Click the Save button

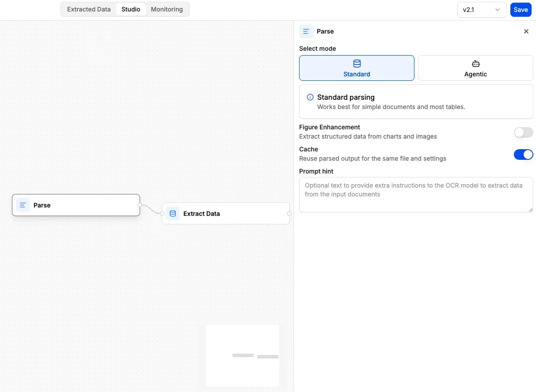click(521, 10)
